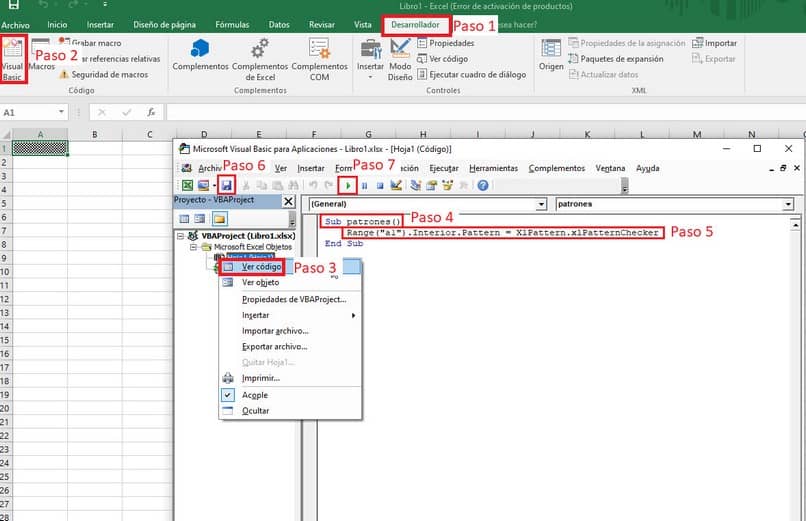This screenshot has width=806, height=521.
Task: Click the Insert Function fx icon
Action: tap(151, 112)
